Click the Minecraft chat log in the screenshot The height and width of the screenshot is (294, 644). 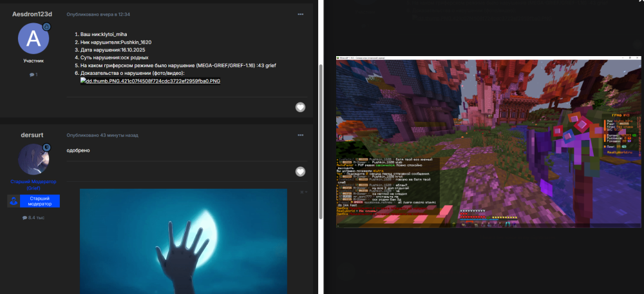click(388, 186)
